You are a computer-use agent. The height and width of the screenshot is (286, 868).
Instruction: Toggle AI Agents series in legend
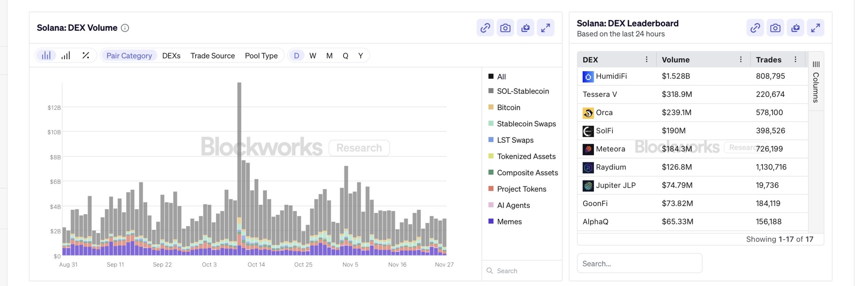click(x=513, y=205)
